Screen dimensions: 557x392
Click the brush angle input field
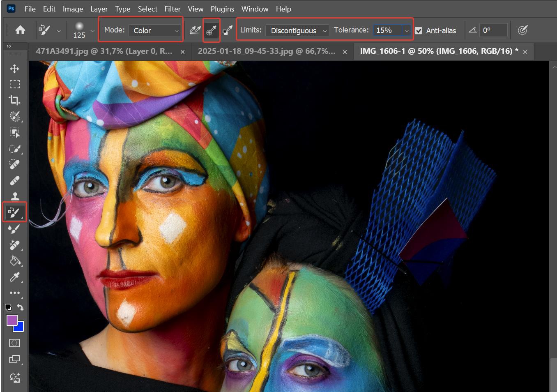coord(493,30)
